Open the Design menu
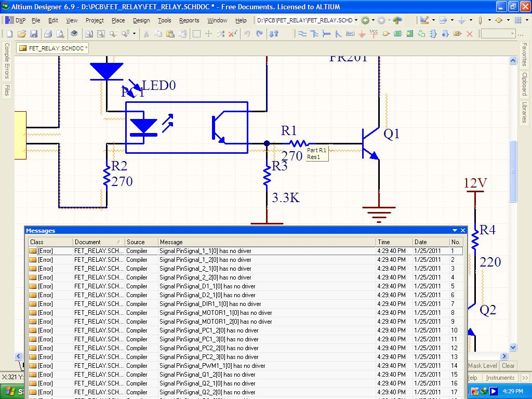 click(141, 20)
